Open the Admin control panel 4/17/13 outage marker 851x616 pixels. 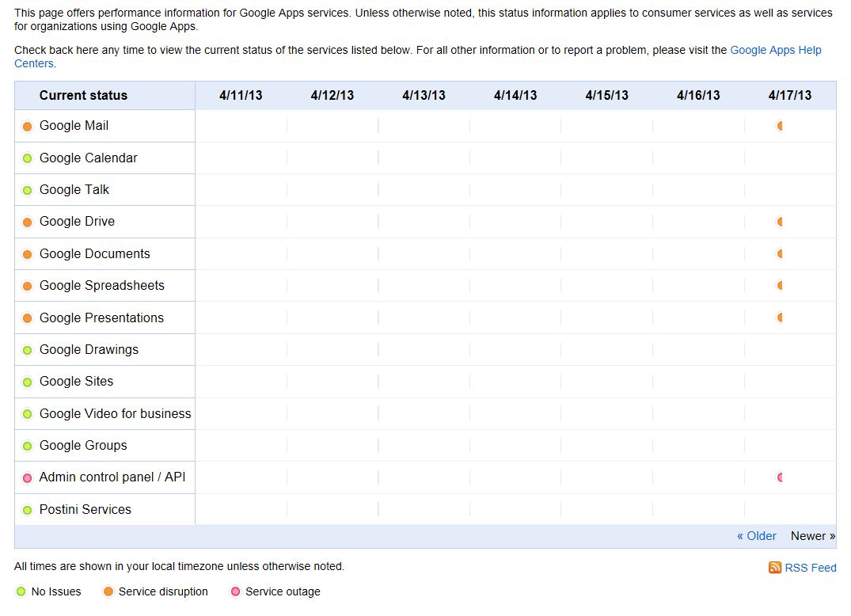coord(780,477)
